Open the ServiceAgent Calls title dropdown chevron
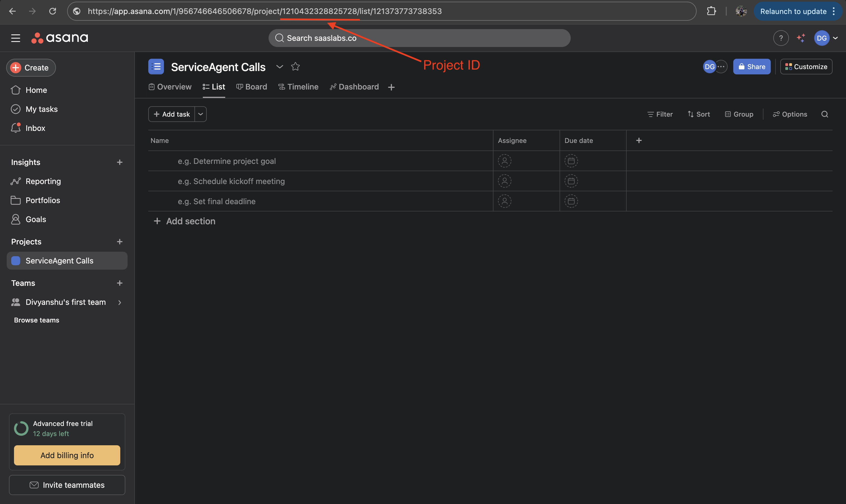Viewport: 846px width, 504px height. pyautogui.click(x=279, y=67)
